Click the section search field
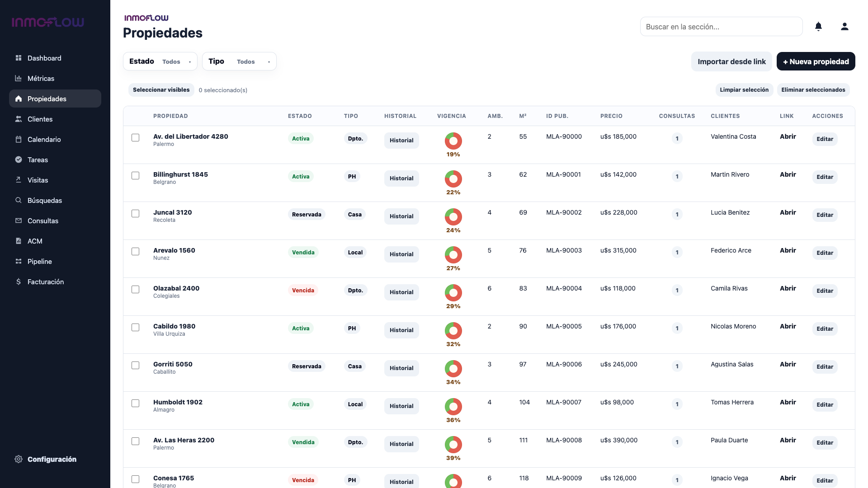 pos(721,27)
